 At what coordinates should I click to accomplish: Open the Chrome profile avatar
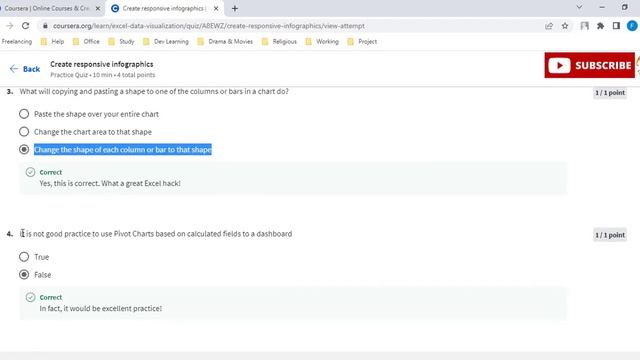pyautogui.click(x=632, y=26)
